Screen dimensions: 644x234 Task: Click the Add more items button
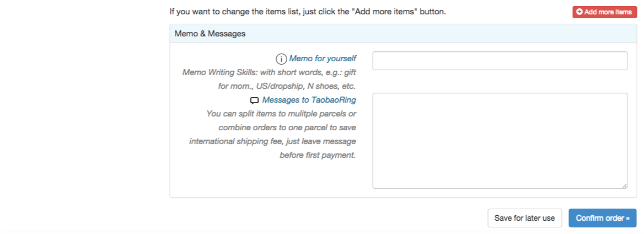point(604,12)
